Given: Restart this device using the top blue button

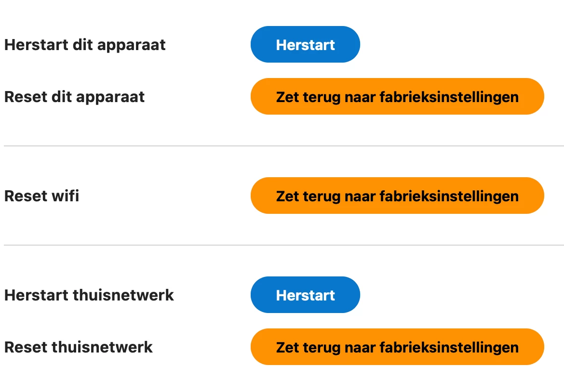Looking at the screenshot, I should click(305, 45).
